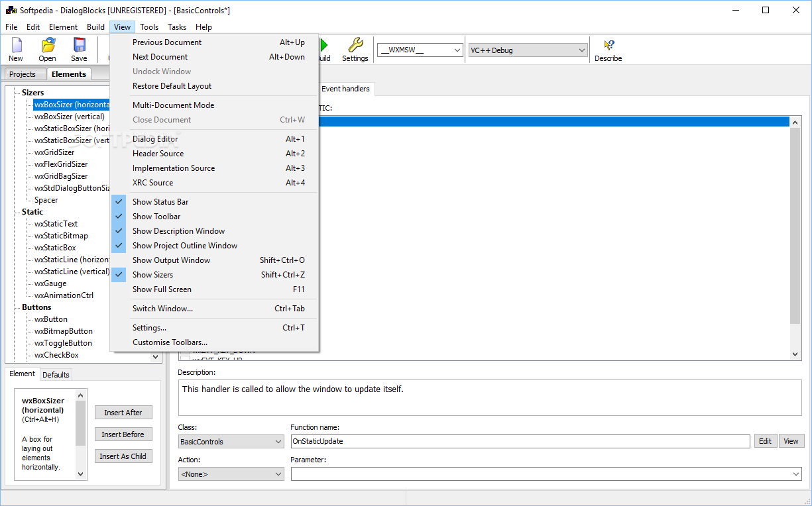Open the Parameter combo box dropdown arrow
The height and width of the screenshot is (506, 812).
point(795,474)
